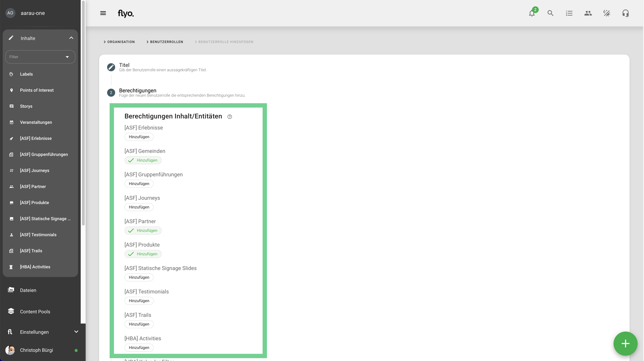The width and height of the screenshot is (644, 361).
Task: Deselect Hinzufügen chip under [ASF] Gemeinden
Action: [x=143, y=160]
